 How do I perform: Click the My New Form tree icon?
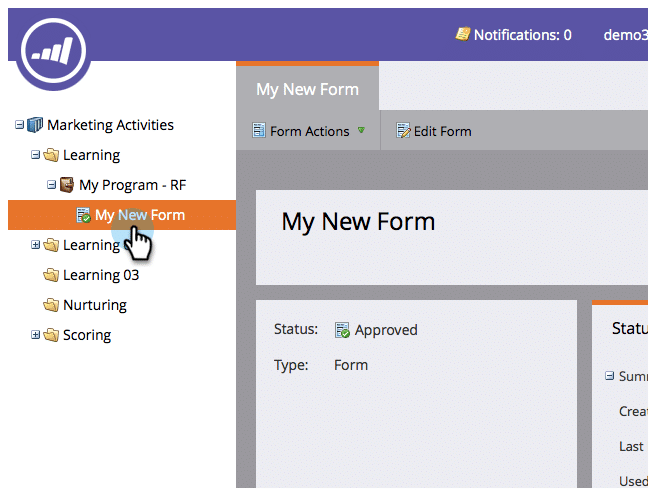click(x=83, y=215)
